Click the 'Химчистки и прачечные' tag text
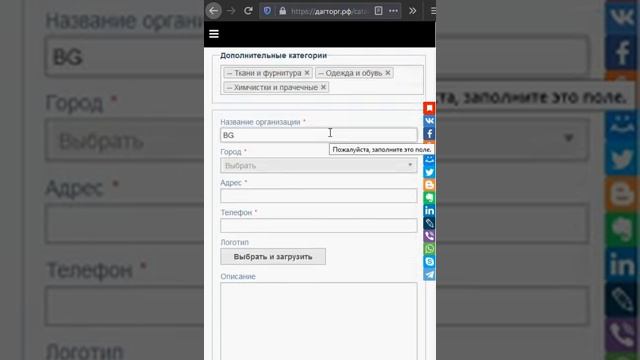640x360 pixels. tap(276, 87)
